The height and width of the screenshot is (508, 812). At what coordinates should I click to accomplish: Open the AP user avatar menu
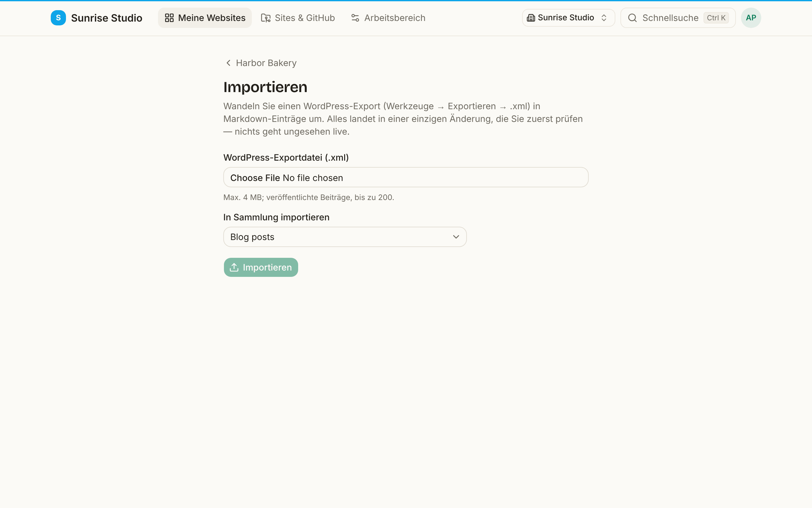click(x=751, y=18)
